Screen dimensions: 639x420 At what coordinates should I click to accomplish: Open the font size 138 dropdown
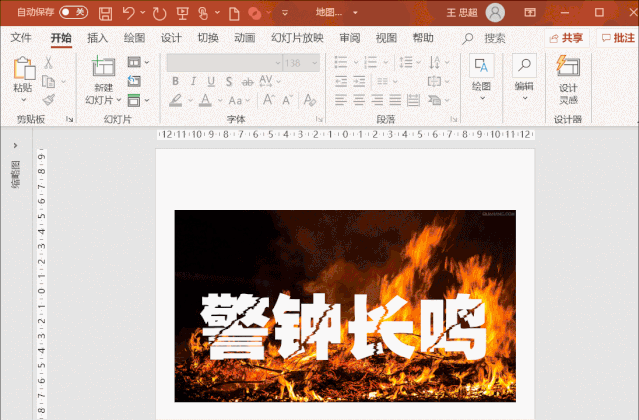315,63
